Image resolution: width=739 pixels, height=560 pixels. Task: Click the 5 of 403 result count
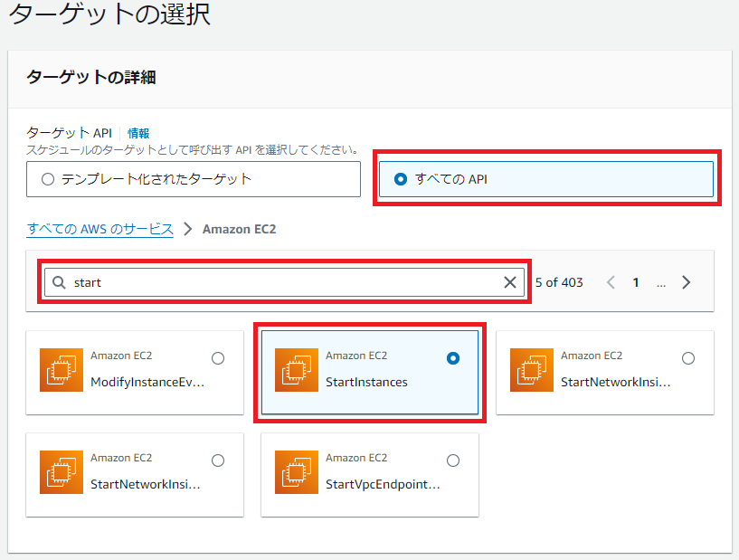pos(559,282)
